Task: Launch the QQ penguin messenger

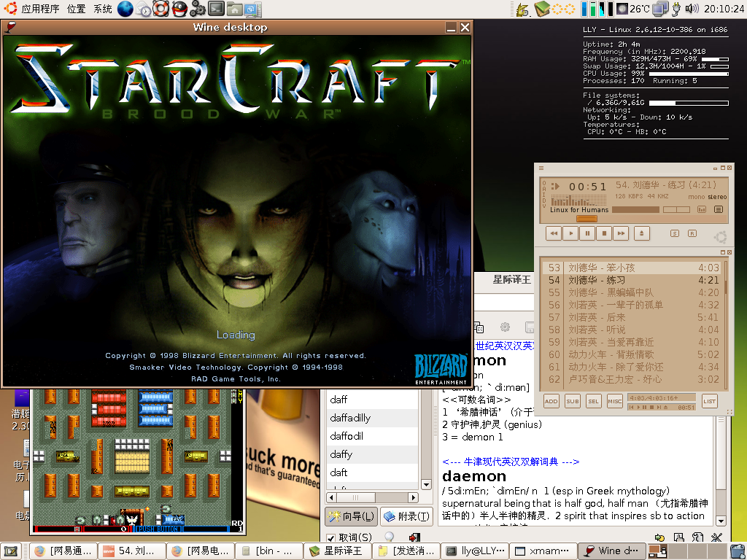Action: 179,9
